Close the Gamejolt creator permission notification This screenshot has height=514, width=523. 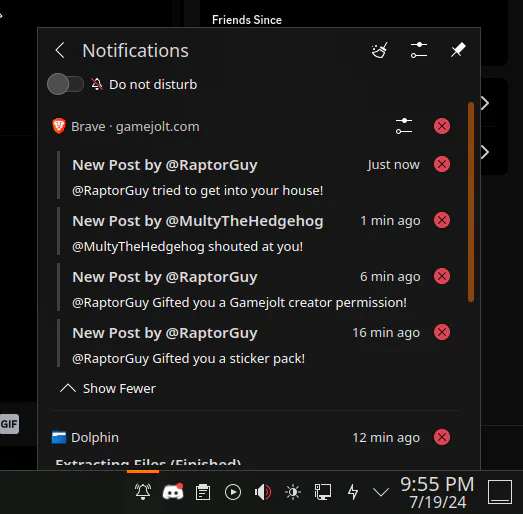442,276
